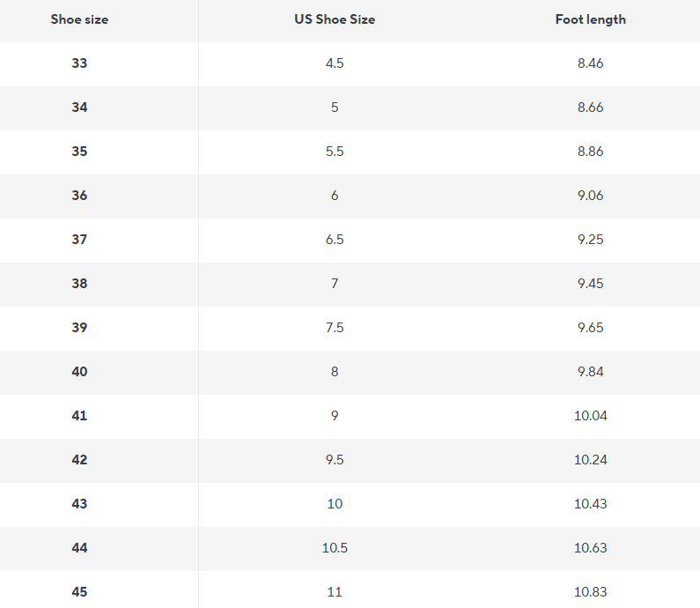The height and width of the screenshot is (608, 700).
Task: Select shoe size 38 cell
Action: coord(79,284)
